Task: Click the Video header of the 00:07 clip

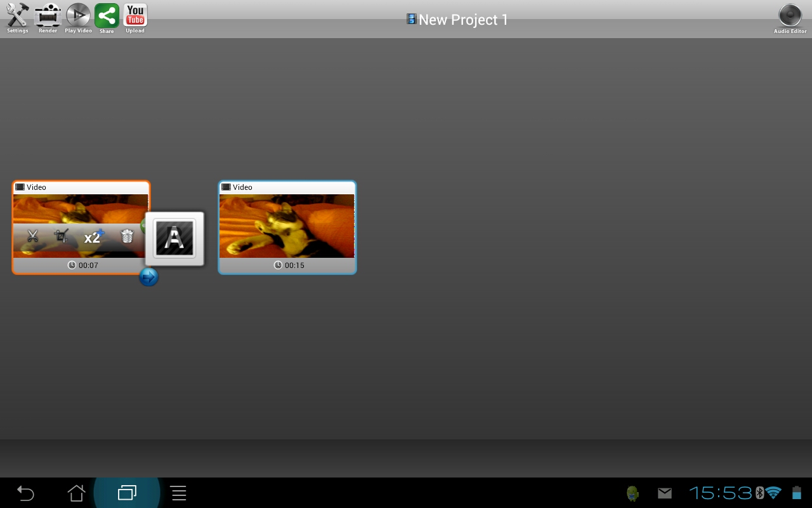Action: [x=81, y=187]
